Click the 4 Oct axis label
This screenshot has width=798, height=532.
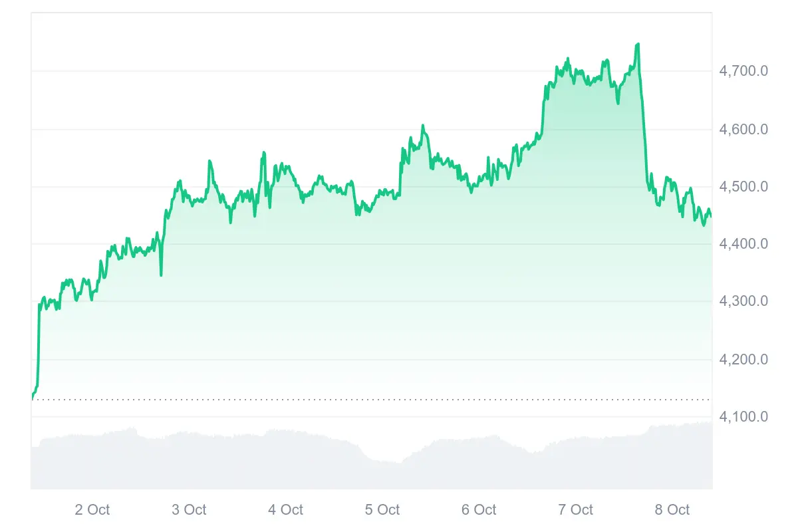click(x=286, y=510)
